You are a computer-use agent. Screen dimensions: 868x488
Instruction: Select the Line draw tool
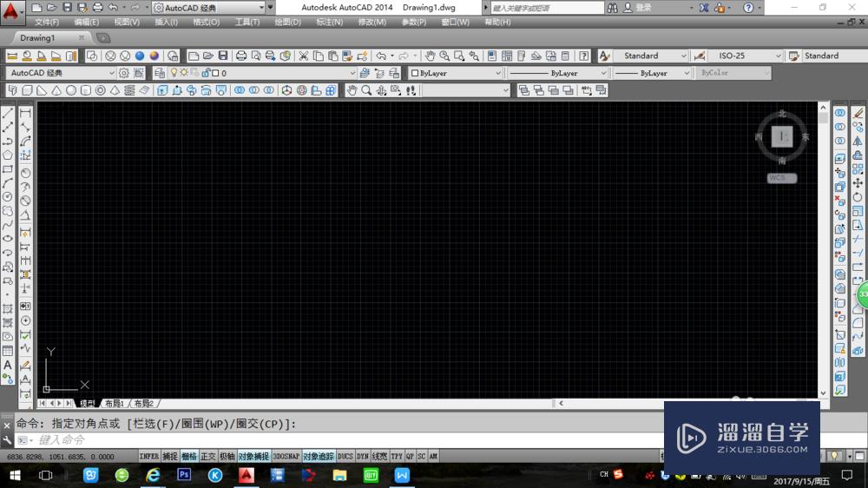(x=8, y=113)
